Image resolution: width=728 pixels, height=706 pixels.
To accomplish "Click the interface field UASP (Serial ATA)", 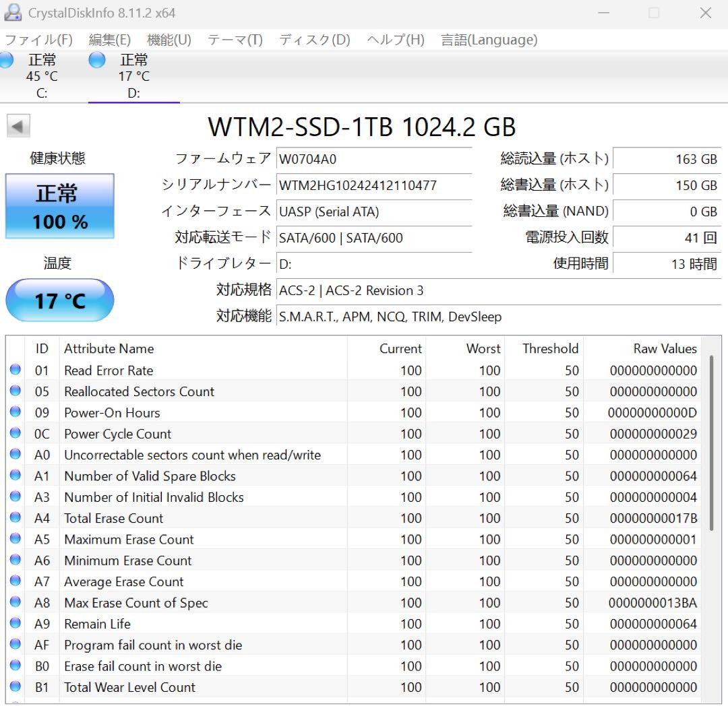I will (x=374, y=212).
